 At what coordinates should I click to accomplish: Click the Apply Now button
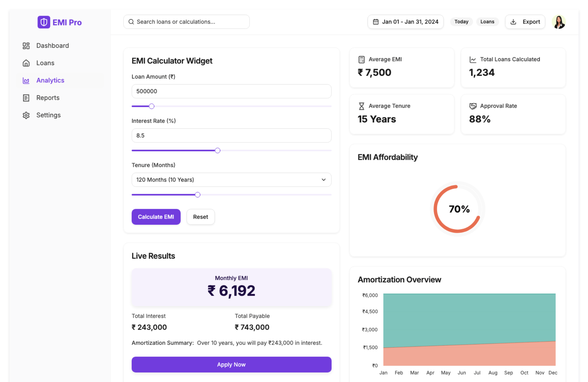pos(231,365)
